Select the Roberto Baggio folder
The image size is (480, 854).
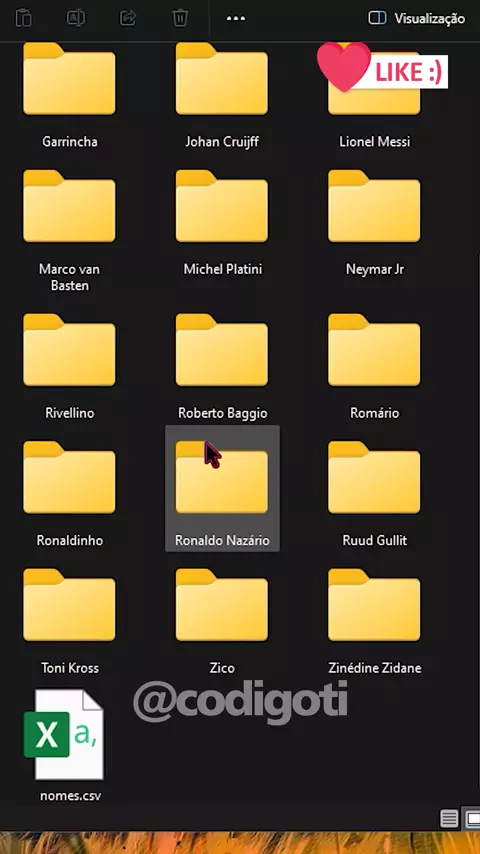(222, 367)
